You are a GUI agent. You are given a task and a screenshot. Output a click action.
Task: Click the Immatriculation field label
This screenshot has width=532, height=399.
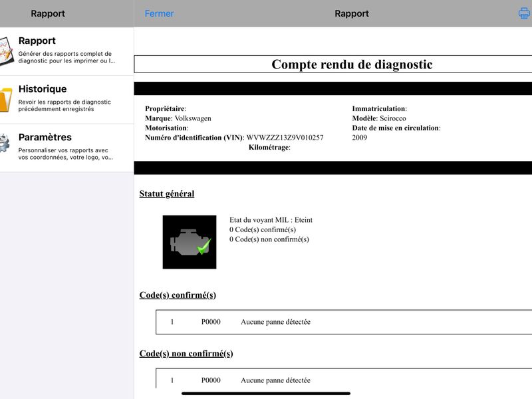coord(379,108)
